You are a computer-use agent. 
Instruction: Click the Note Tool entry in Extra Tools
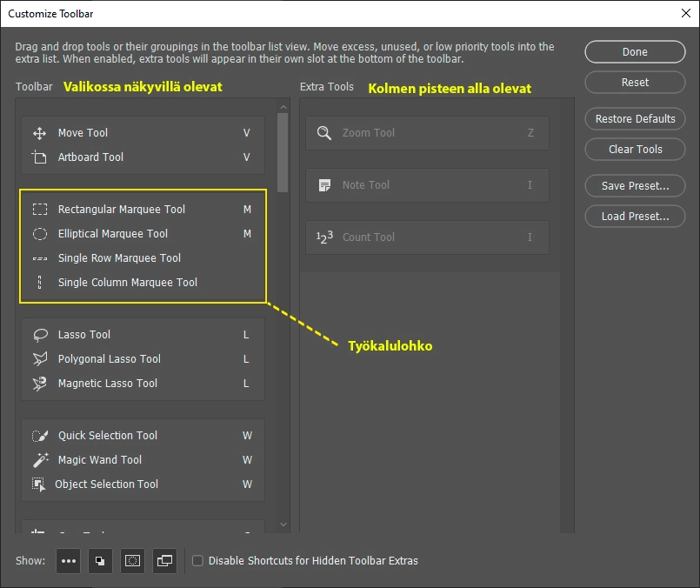tap(365, 185)
